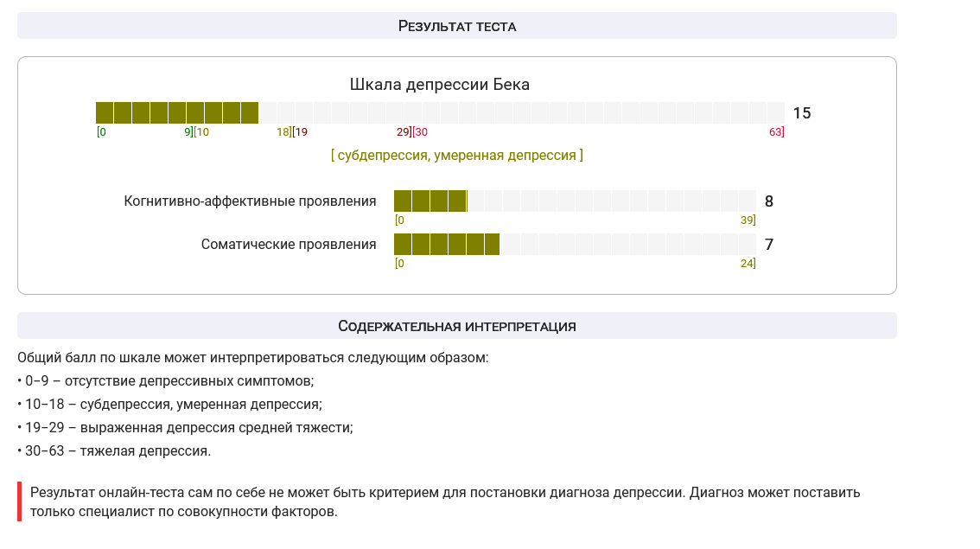Click the Соматические проявления label
The image size is (980, 549).
[x=289, y=245]
